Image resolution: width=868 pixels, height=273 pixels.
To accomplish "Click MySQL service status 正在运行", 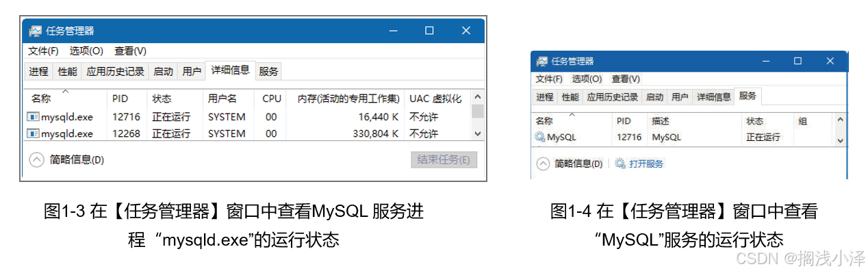I will tap(763, 137).
